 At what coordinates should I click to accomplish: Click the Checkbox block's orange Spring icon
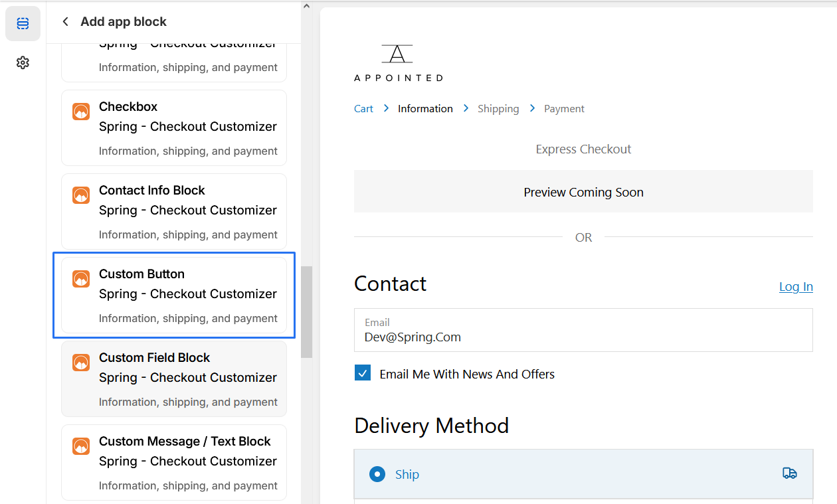pyautogui.click(x=81, y=112)
